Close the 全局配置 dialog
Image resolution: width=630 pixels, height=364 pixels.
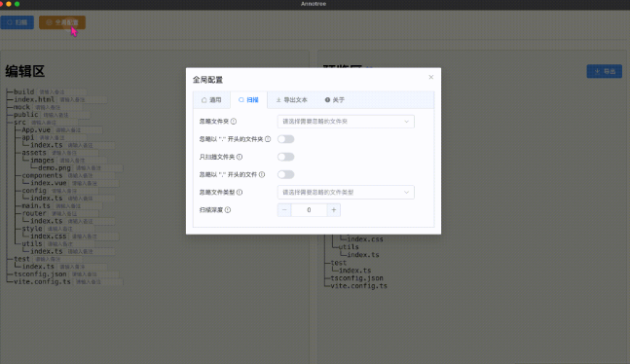[x=431, y=77]
